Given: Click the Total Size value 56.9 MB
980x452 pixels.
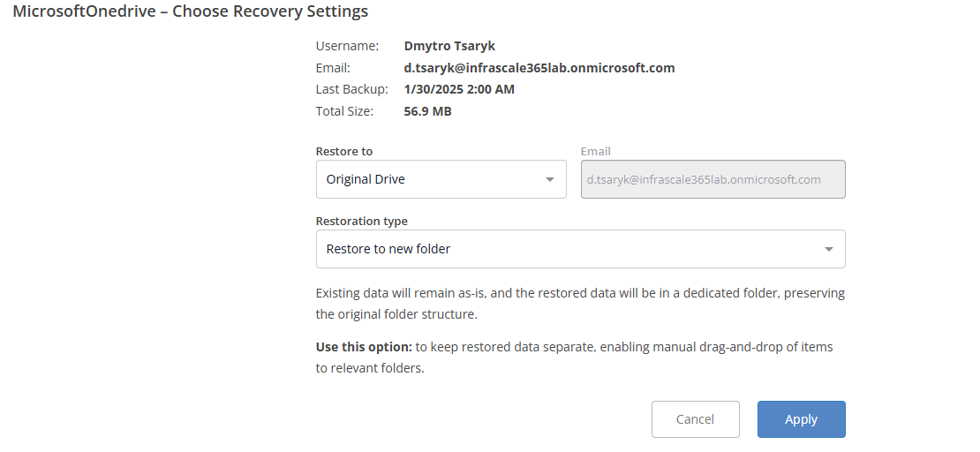Looking at the screenshot, I should [x=427, y=111].
